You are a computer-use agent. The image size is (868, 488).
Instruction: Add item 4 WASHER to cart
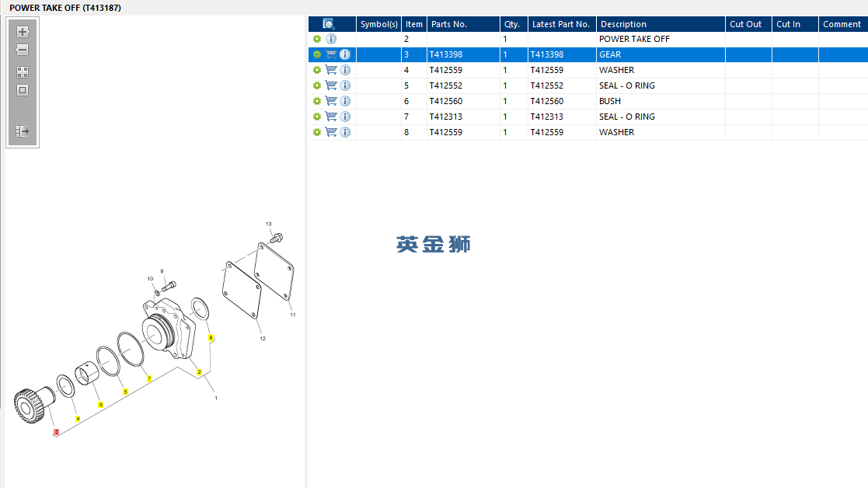click(x=331, y=70)
